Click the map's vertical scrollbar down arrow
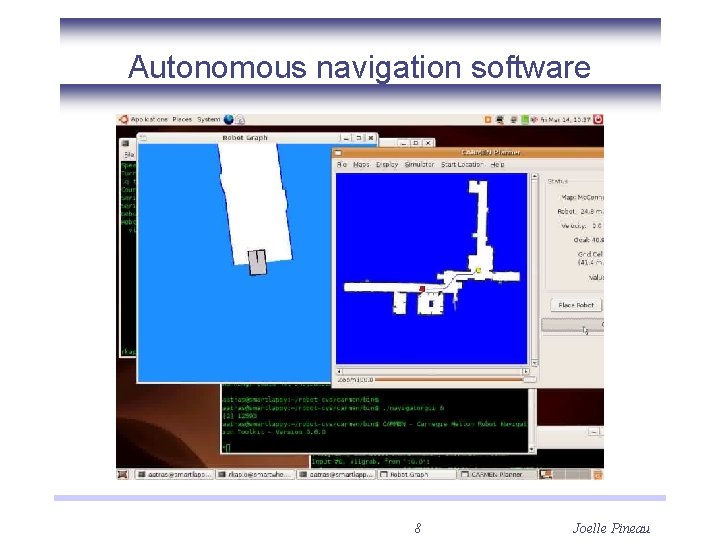 pyautogui.click(x=534, y=363)
